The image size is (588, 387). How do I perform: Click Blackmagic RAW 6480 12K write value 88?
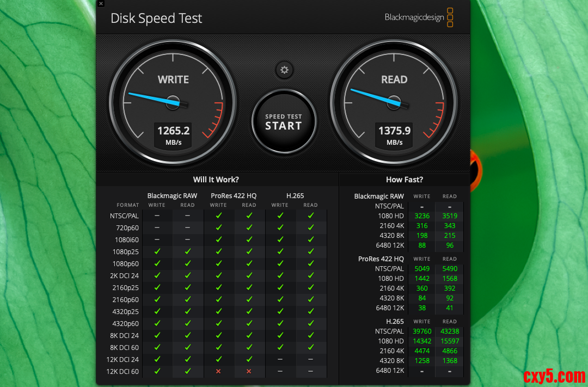422,245
